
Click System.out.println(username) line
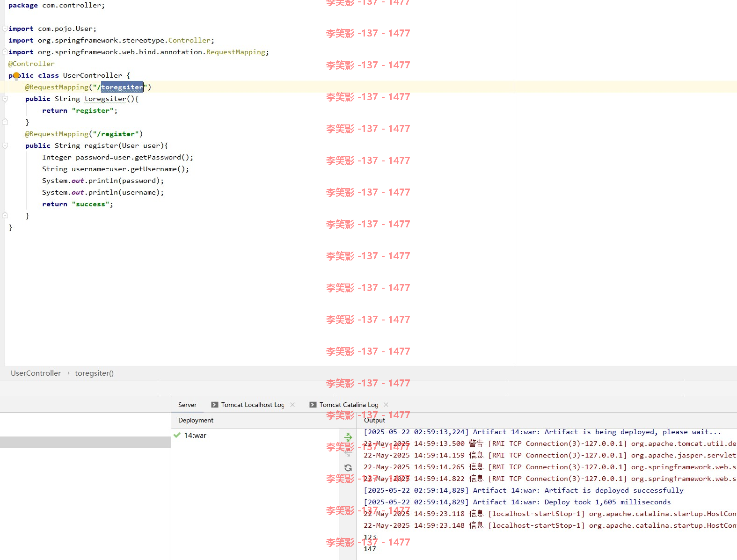coord(103,192)
